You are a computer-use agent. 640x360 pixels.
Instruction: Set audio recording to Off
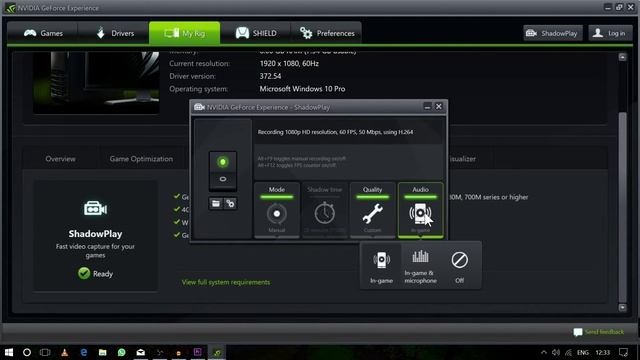460,267
